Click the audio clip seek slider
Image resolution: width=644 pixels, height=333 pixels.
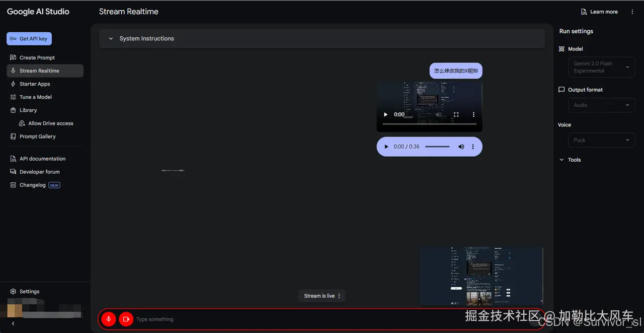coord(437,147)
